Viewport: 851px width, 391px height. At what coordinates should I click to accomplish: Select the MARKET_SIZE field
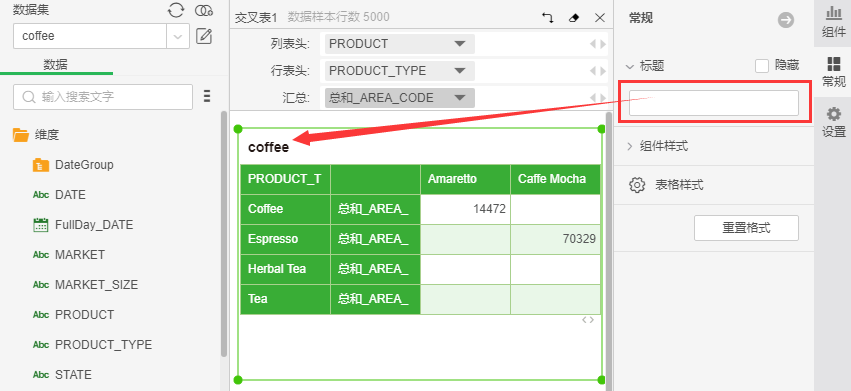[x=97, y=285]
